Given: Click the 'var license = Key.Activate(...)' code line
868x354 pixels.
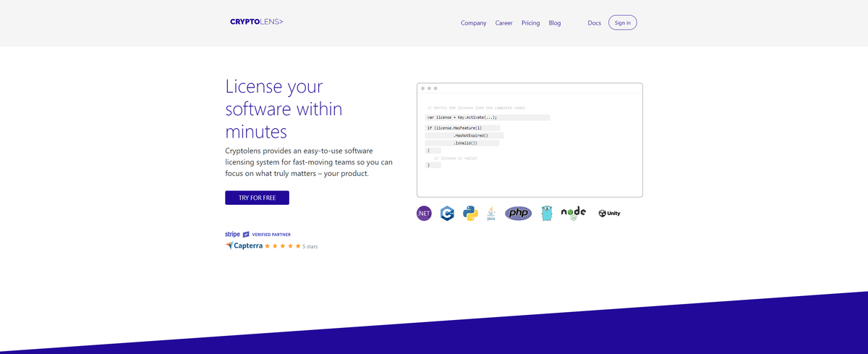Looking at the screenshot, I should (462, 117).
